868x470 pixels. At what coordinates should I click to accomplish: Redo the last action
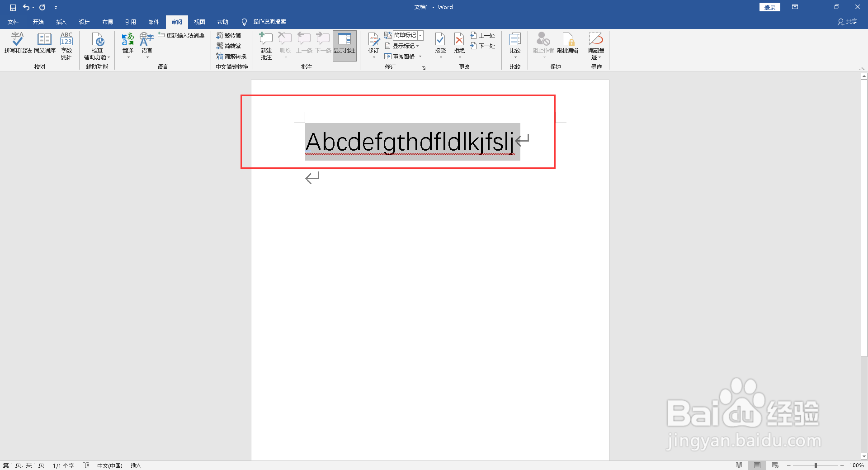click(42, 7)
